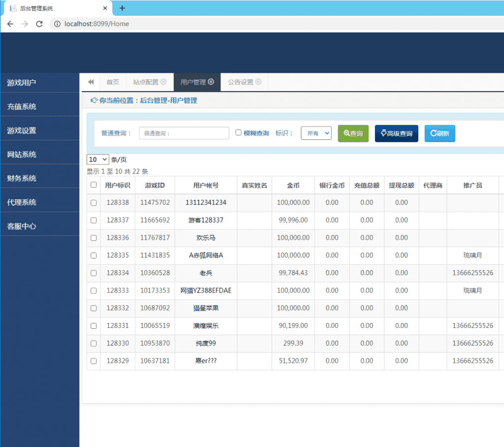Check the row for user 128333
The image size is (504, 447).
[94, 291]
